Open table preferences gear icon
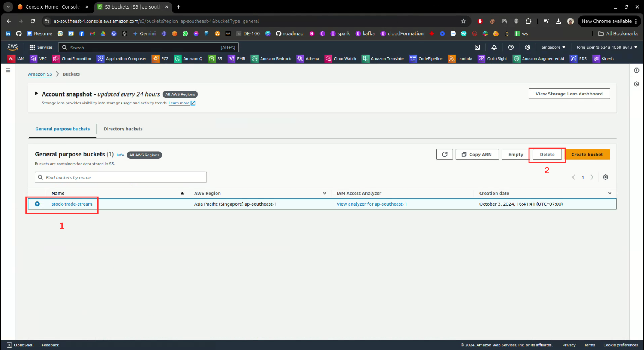 click(x=605, y=177)
